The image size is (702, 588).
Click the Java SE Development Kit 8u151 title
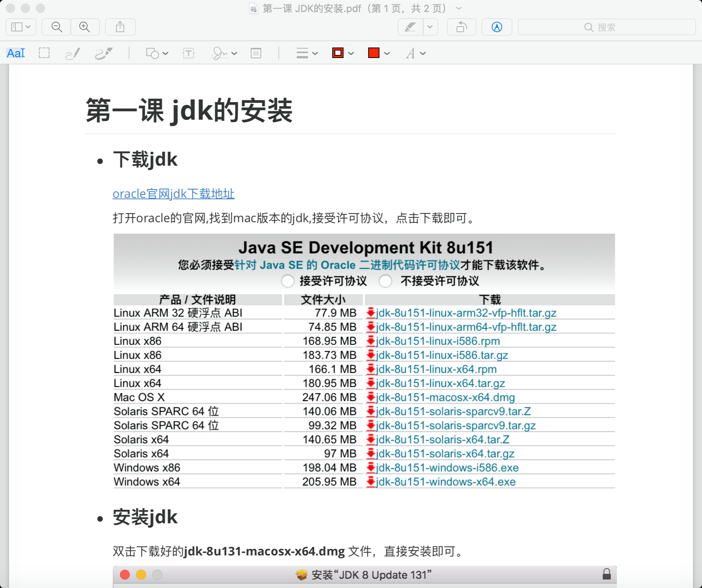pos(366,248)
